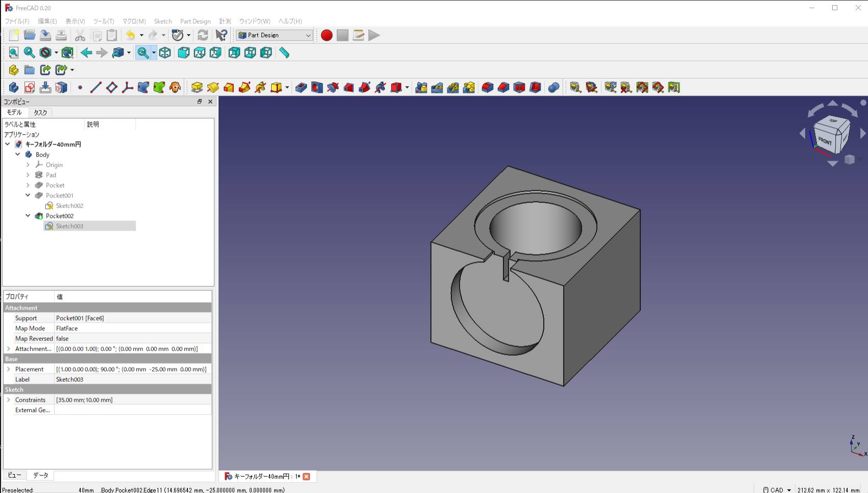Expand the Origin tree node

point(28,164)
